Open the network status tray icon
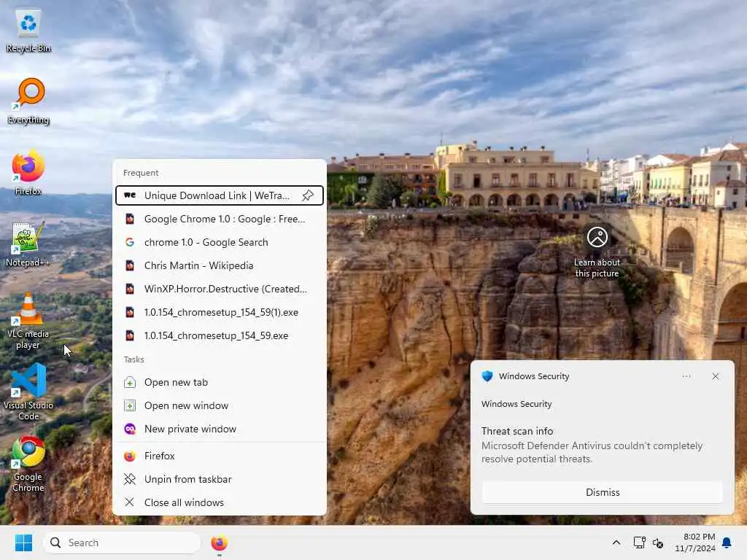Image resolution: width=747 pixels, height=560 pixels. 639,542
